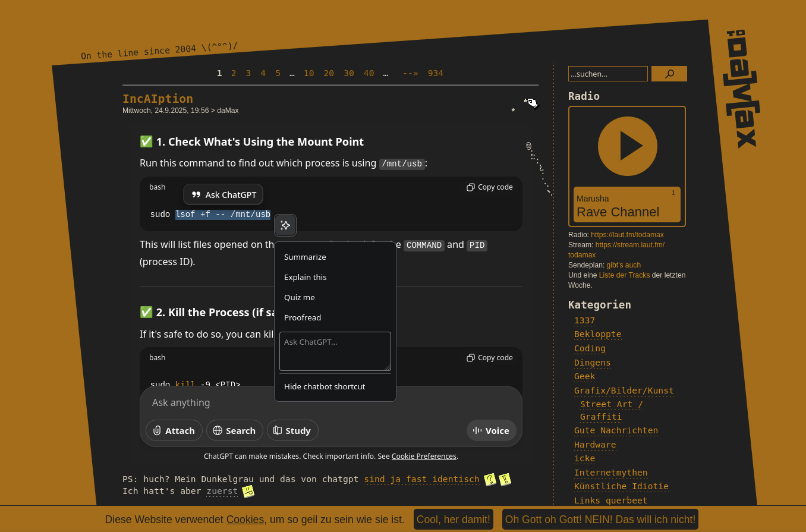Open Study mode button
Viewport: 806px width, 532px height.
coord(292,430)
